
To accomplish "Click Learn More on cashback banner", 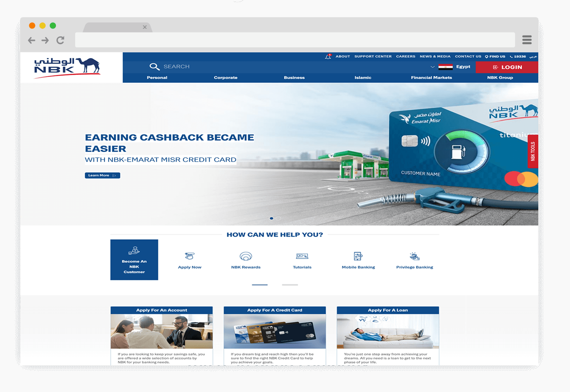I will [102, 175].
